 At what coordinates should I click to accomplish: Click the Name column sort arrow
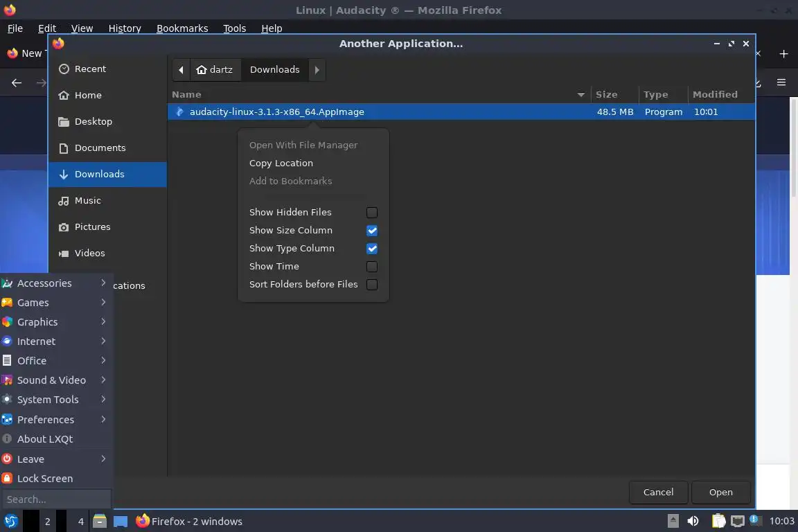pos(580,95)
